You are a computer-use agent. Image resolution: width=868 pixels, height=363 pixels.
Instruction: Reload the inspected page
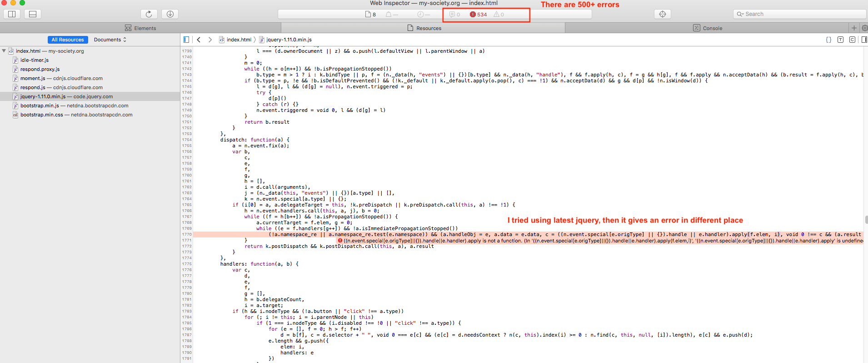pyautogui.click(x=149, y=14)
